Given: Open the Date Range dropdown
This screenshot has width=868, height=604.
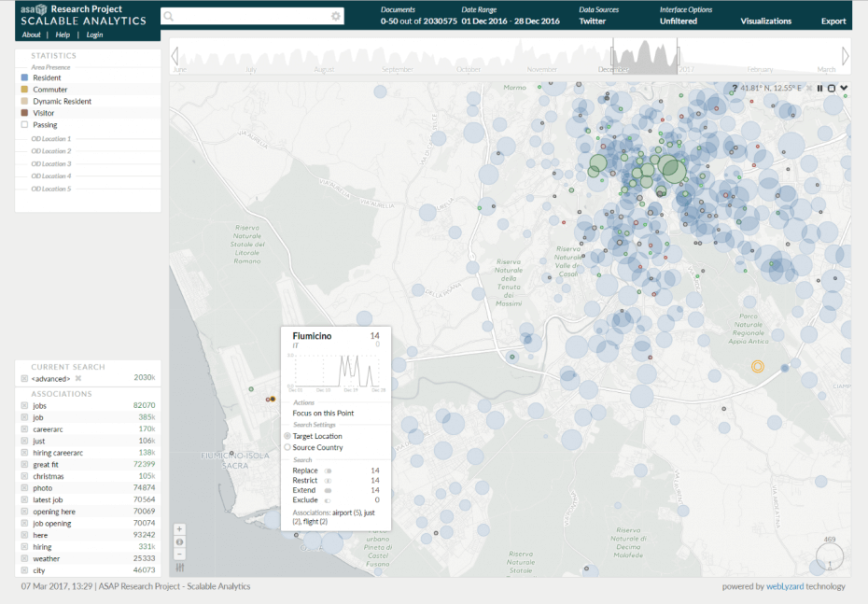Looking at the screenshot, I should point(510,21).
